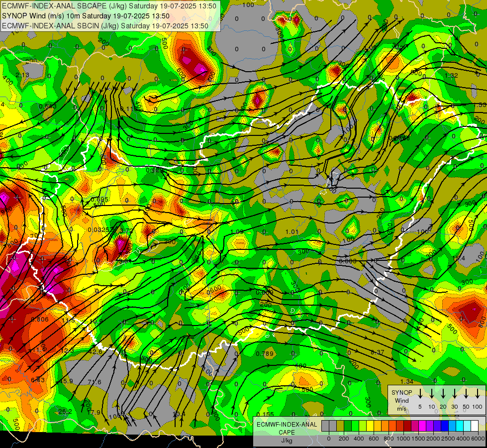Click the map value 0.789

[x=265, y=353]
